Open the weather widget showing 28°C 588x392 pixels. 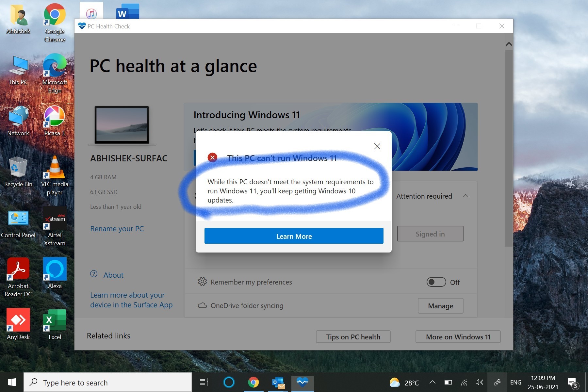404,383
